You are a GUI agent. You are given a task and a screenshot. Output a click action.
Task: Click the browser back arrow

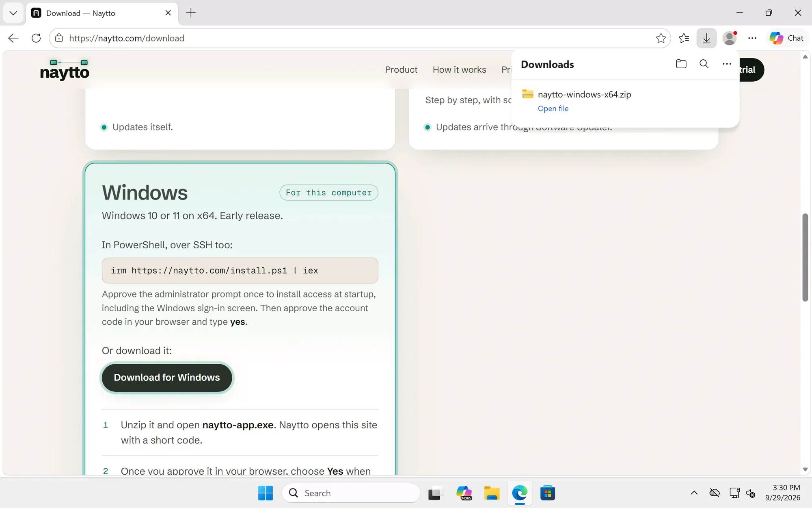point(13,38)
